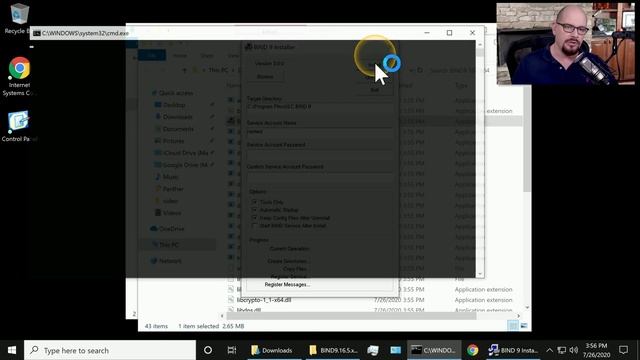
Task: Click the Confirm Service Account Password field
Action: click(x=320, y=177)
